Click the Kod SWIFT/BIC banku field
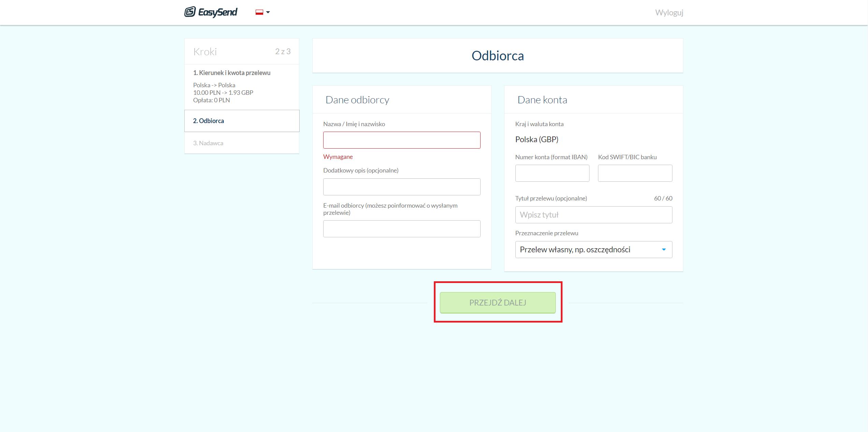Viewport: 868px width, 432px height. click(635, 173)
